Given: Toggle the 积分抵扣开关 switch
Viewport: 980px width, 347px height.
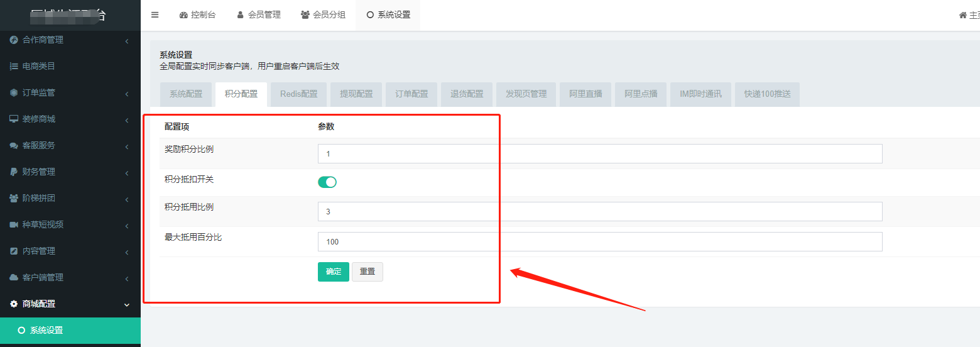Looking at the screenshot, I should tap(327, 182).
